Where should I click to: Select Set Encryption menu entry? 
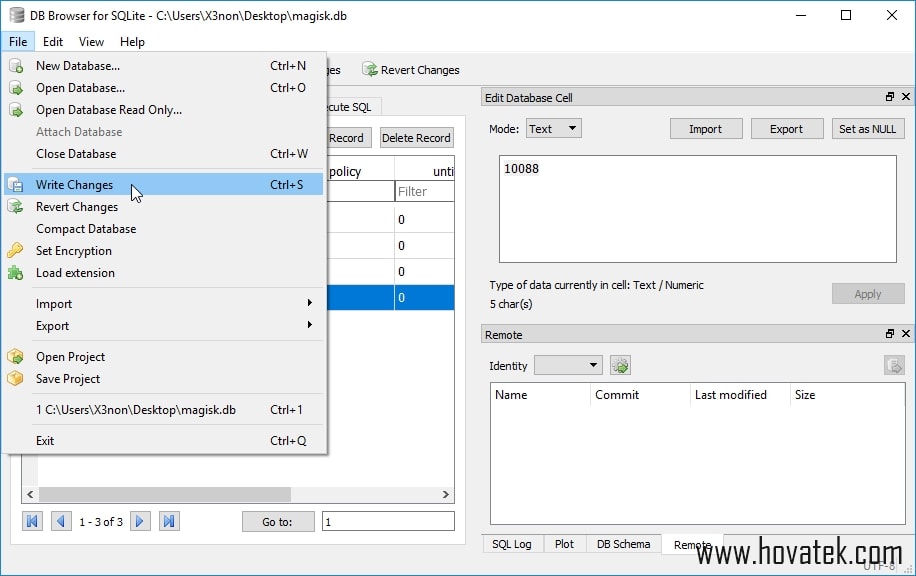click(164, 251)
